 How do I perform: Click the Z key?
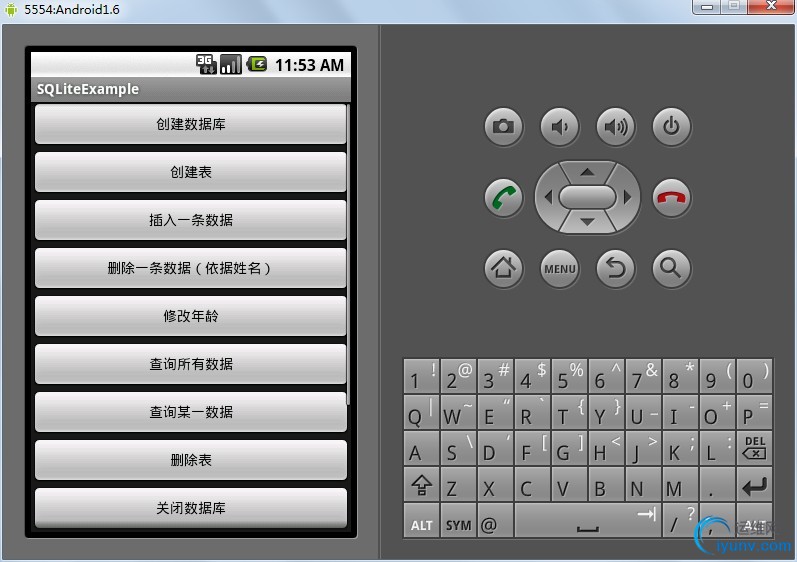point(458,485)
